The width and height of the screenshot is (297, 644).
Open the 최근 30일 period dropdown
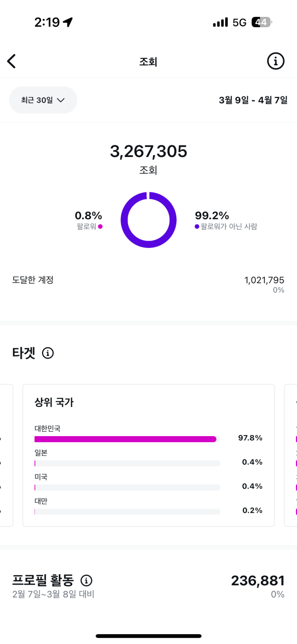point(43,100)
